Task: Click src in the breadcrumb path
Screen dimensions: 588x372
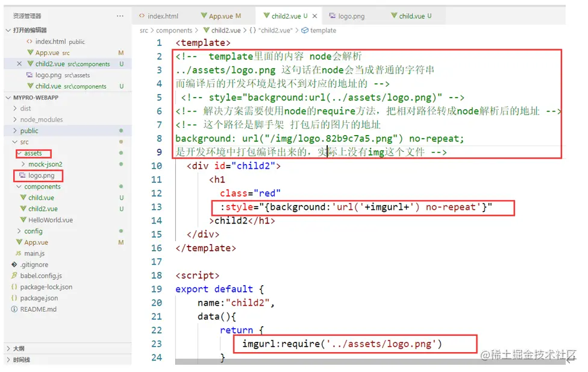Action: pyautogui.click(x=143, y=30)
